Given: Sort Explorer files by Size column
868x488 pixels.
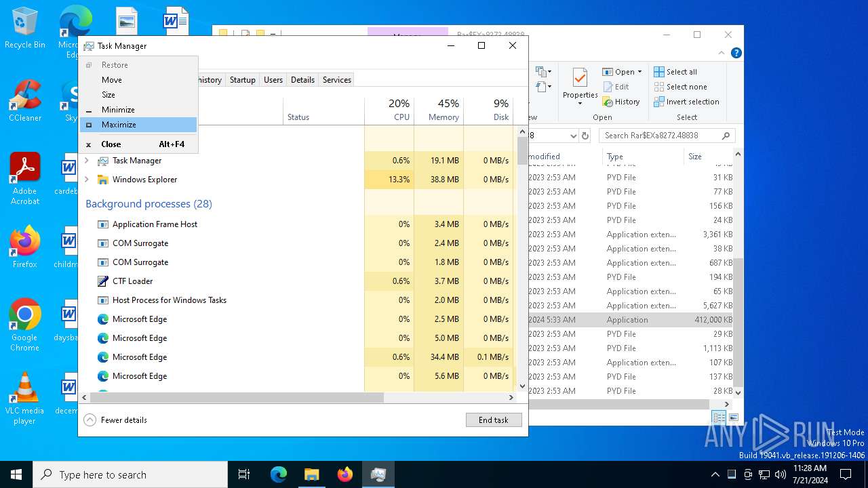Looking at the screenshot, I should (708, 157).
